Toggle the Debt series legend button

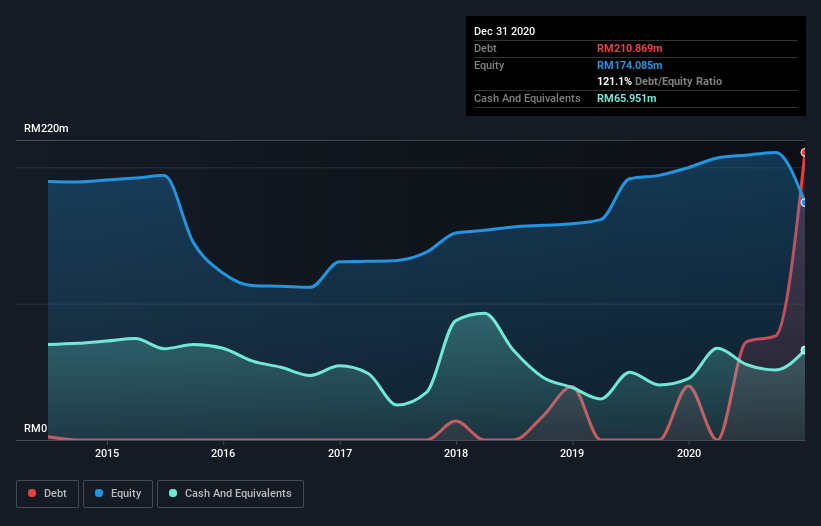[x=47, y=494]
